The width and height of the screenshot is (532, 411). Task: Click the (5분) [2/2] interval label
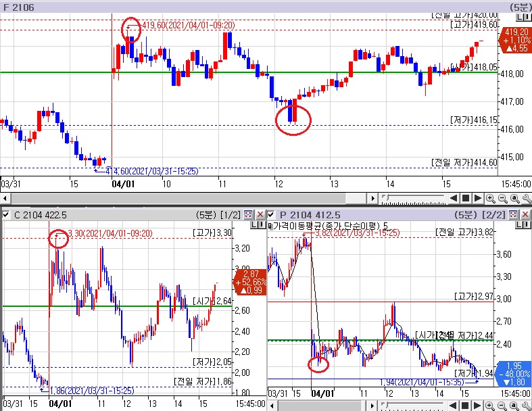tap(480, 215)
